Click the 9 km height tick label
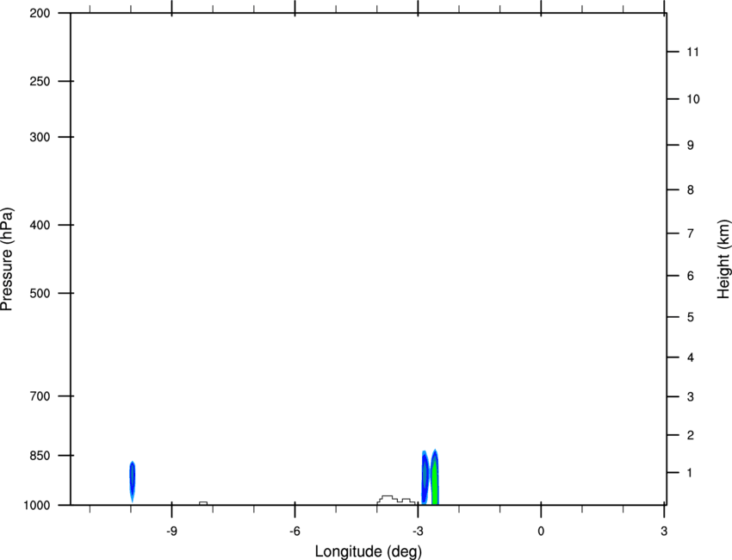The height and width of the screenshot is (560, 732). pyautogui.click(x=691, y=146)
